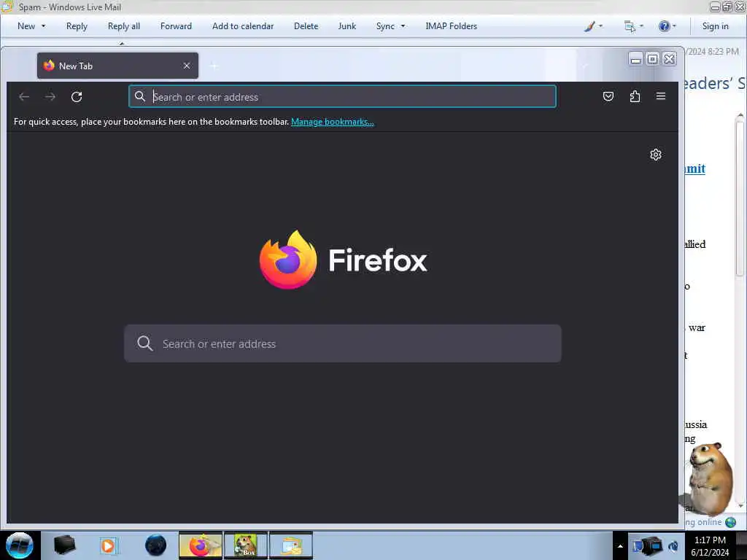
Task: Open the Manage bookmarks link
Action: tap(333, 122)
